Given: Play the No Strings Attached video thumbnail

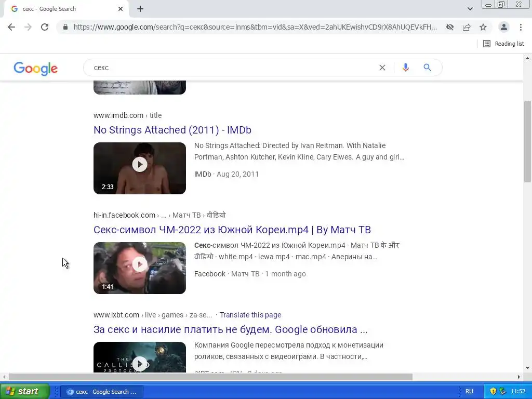Looking at the screenshot, I should tap(140, 168).
